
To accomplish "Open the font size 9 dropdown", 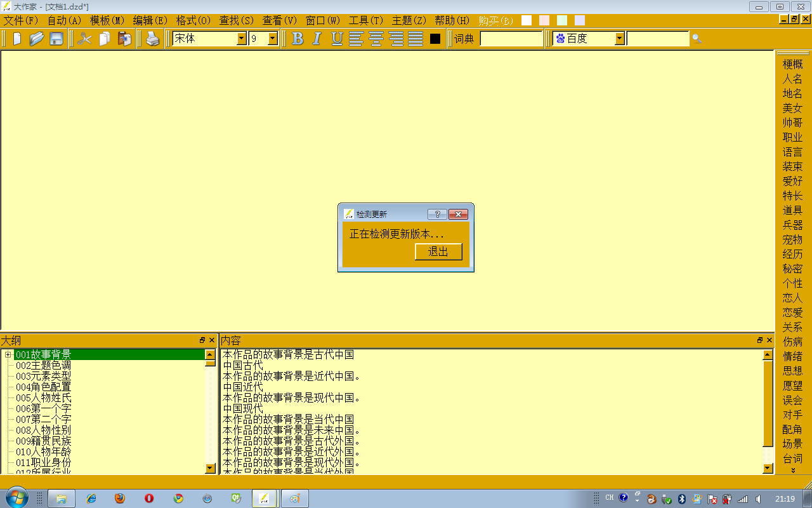I will 273,39.
